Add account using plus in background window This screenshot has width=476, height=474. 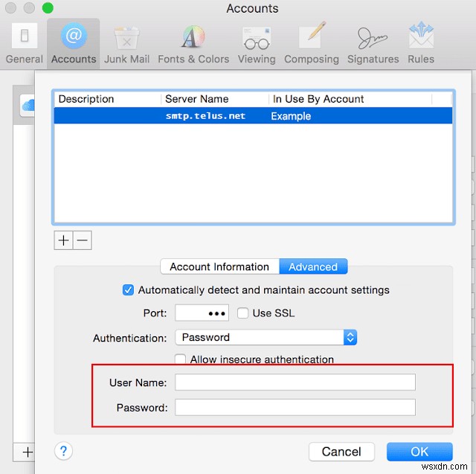pos(28,452)
